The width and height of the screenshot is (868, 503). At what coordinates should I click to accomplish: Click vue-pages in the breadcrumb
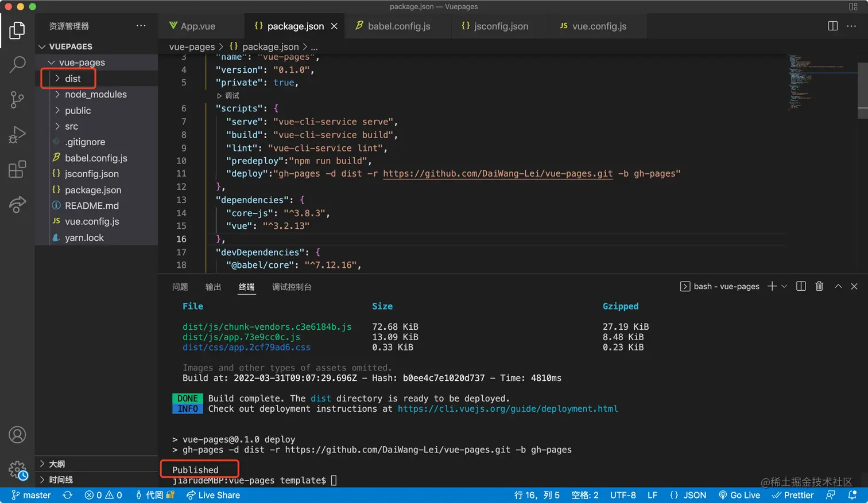pyautogui.click(x=192, y=47)
